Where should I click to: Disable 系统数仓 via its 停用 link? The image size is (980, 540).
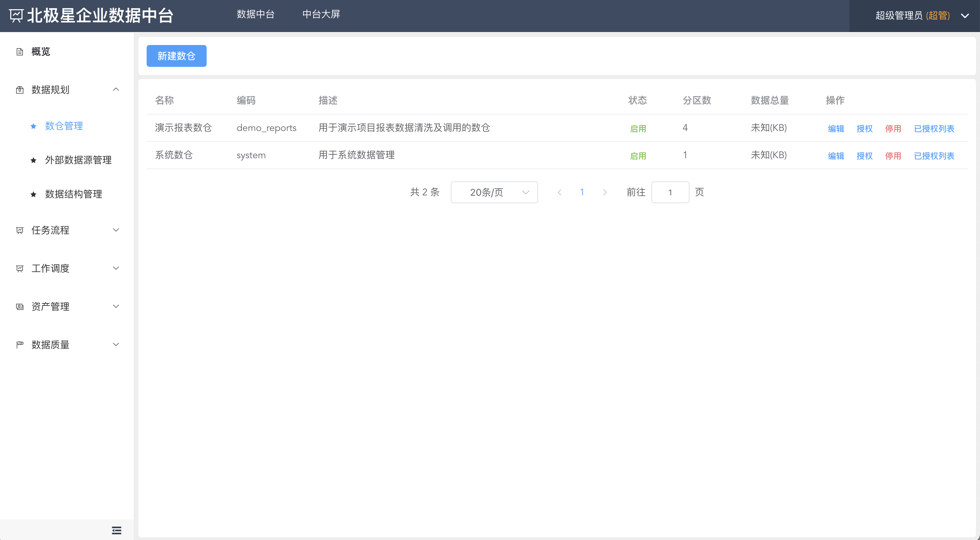(893, 155)
